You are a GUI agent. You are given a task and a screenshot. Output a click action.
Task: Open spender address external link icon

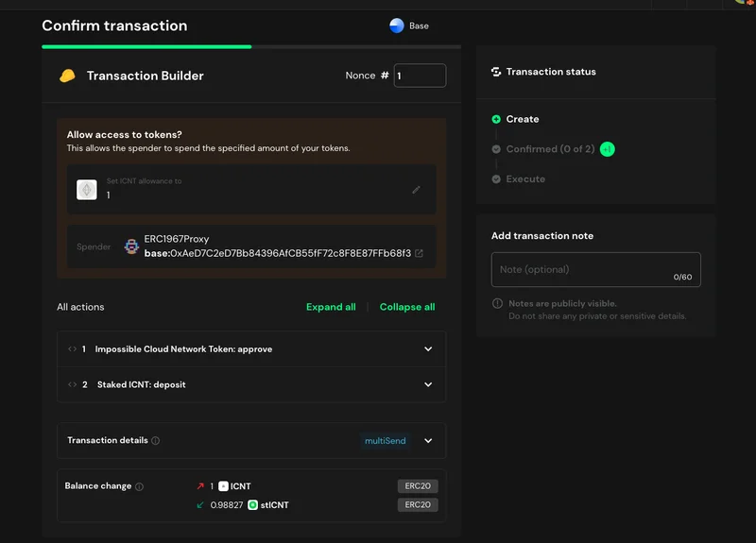(x=420, y=253)
